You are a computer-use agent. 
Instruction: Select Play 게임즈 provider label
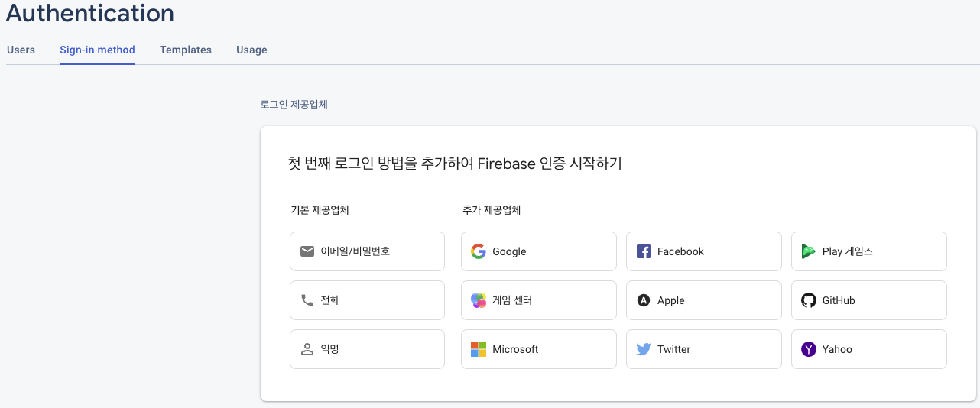(848, 251)
